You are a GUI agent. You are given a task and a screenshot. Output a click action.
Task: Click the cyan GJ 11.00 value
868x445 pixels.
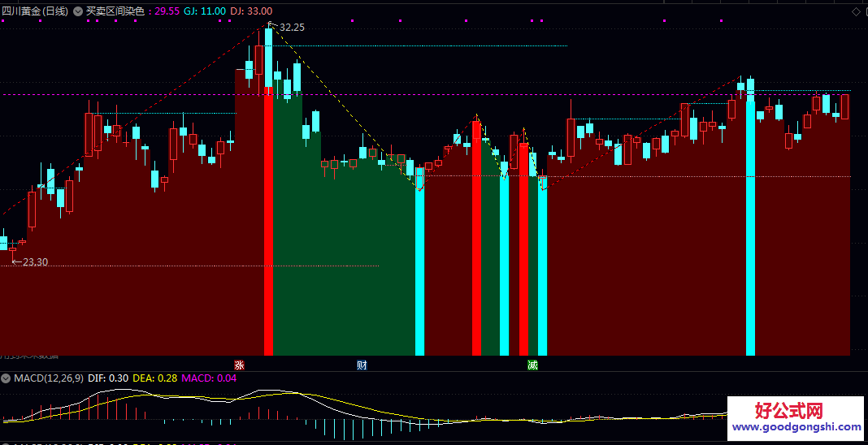tap(205, 11)
